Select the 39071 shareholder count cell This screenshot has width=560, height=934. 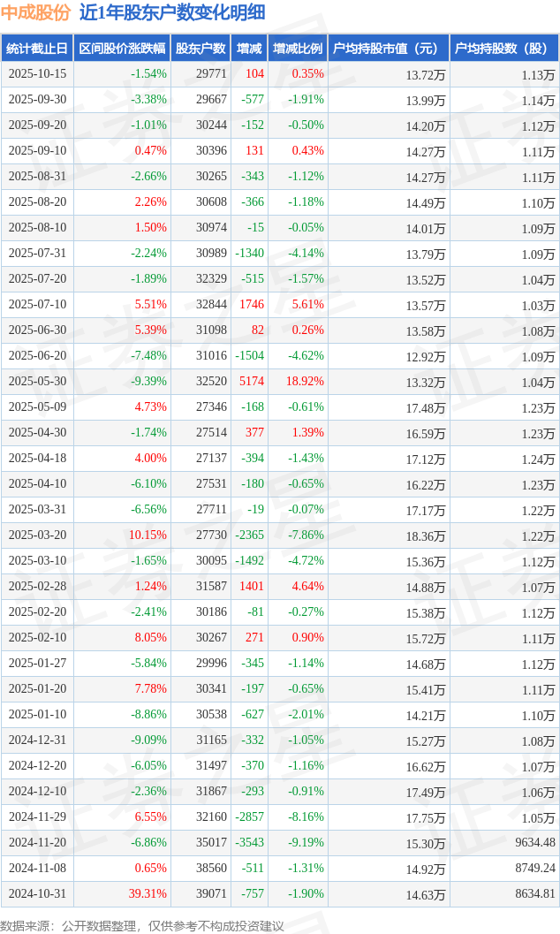click(x=210, y=894)
